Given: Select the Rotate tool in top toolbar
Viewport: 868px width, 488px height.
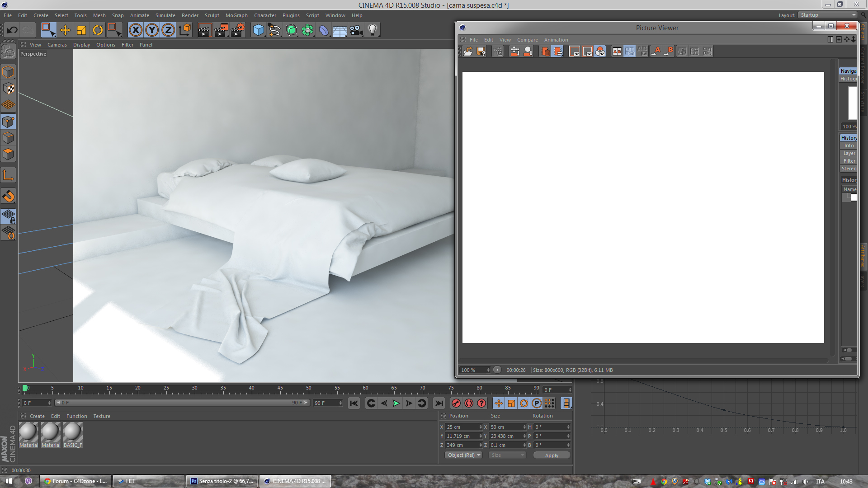Looking at the screenshot, I should [x=98, y=30].
